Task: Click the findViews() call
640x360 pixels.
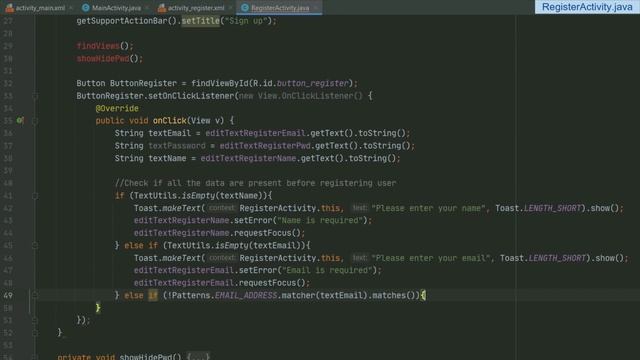Action: pos(104,46)
